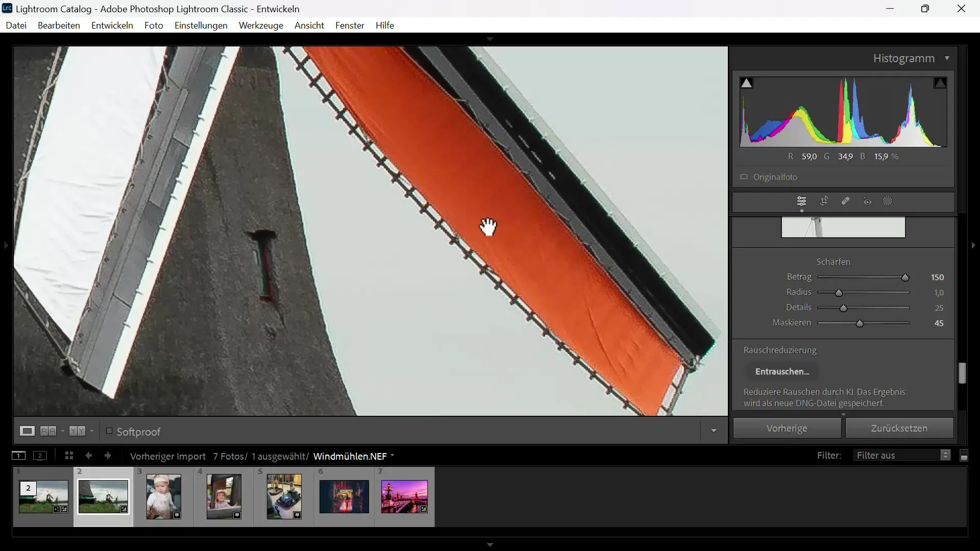This screenshot has width=980, height=551.
Task: Toggle shadow clipping triangle in histogram
Action: click(747, 83)
